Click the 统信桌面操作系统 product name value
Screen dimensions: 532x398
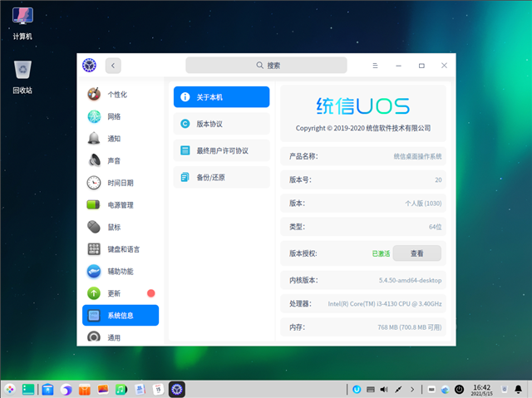[x=417, y=156]
